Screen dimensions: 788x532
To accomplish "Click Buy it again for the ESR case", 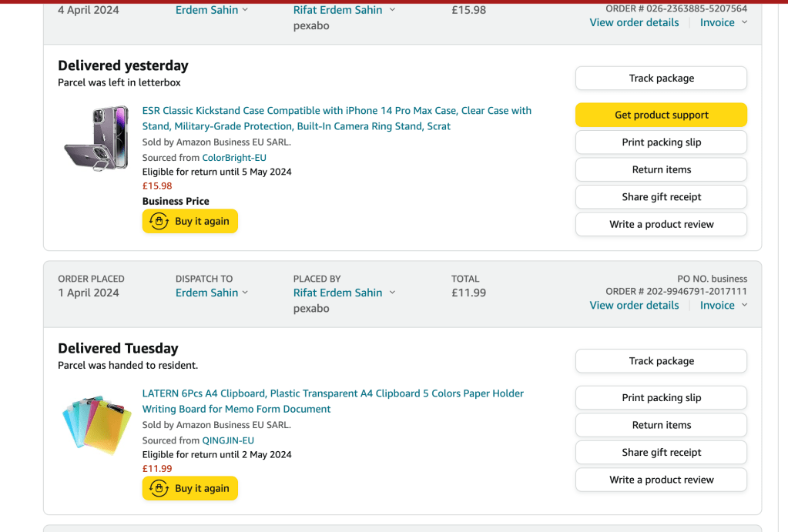I will 190,221.
